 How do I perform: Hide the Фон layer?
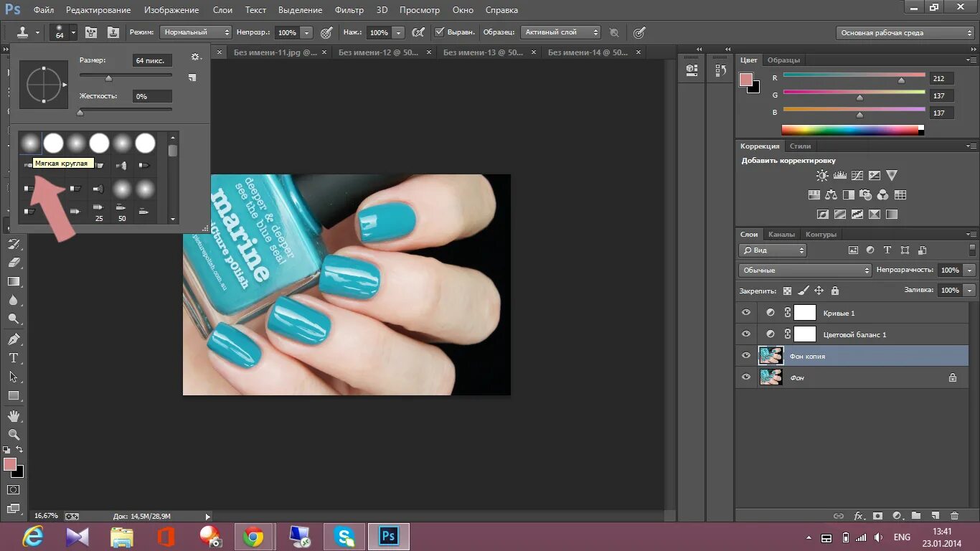(x=746, y=377)
